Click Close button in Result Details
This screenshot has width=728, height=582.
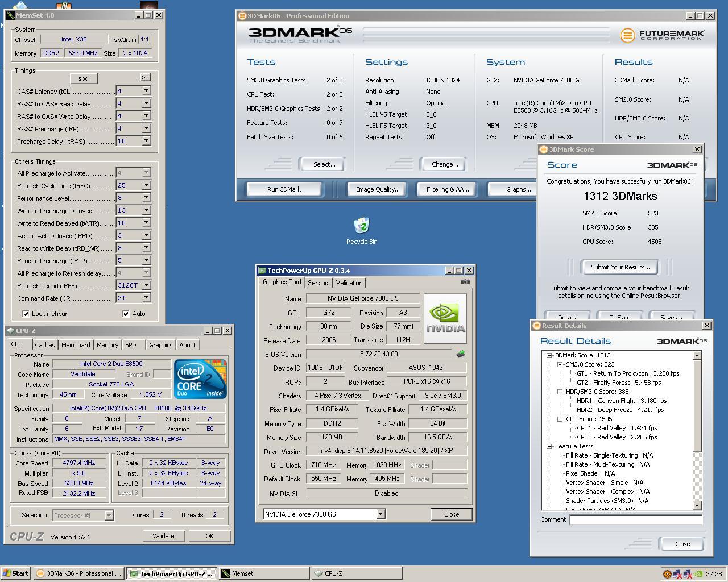(682, 544)
